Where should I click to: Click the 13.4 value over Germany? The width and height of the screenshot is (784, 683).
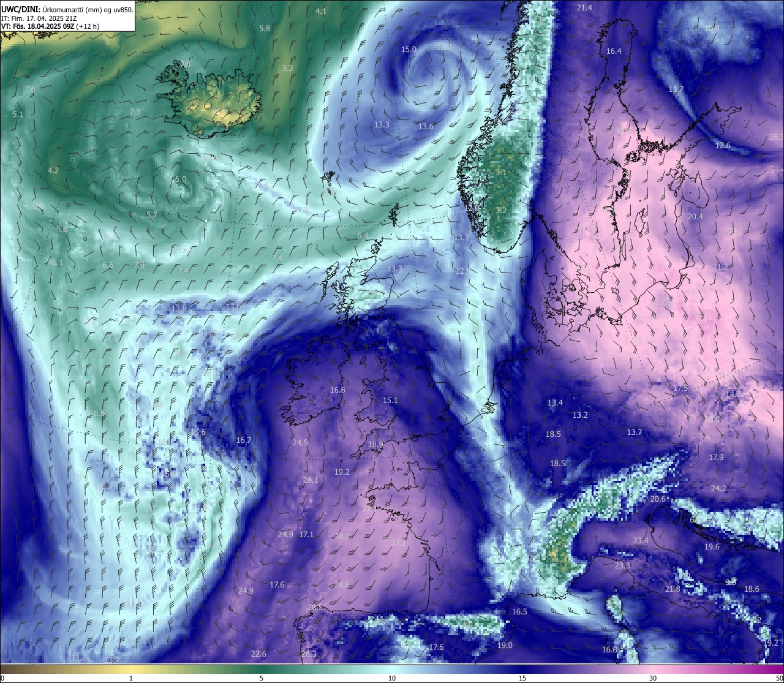[x=555, y=403]
